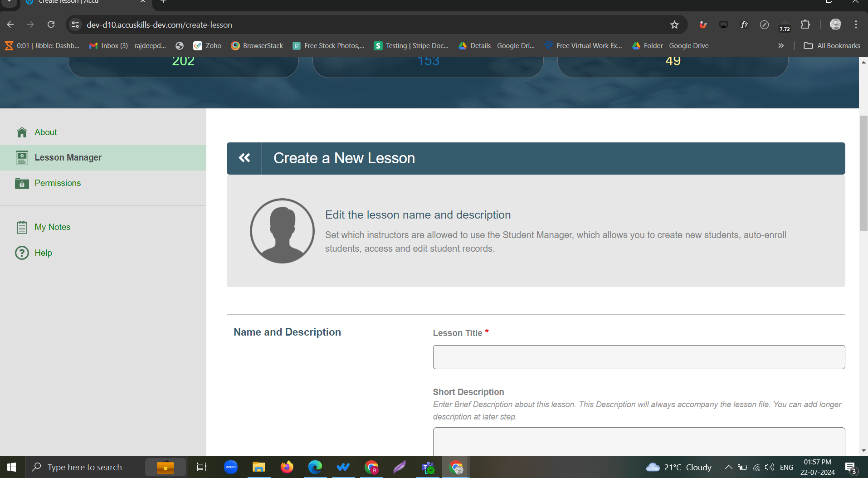Select Lesson Manager in sidebar
Image resolution: width=868 pixels, height=478 pixels.
[x=68, y=158]
